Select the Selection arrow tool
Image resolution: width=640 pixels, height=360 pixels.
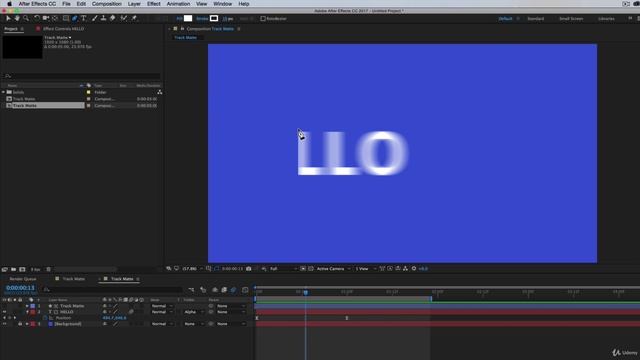8,18
